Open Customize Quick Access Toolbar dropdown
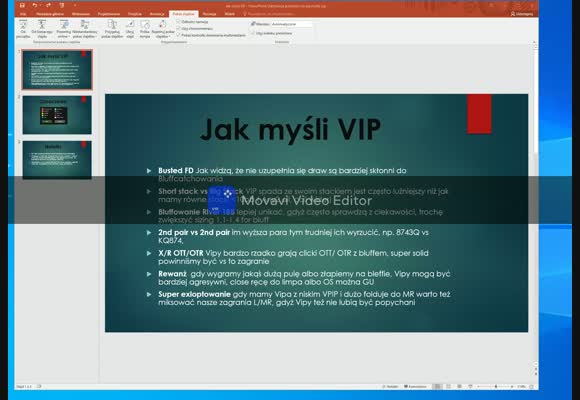Viewport: 580px width, 400px height. click(x=75, y=5)
